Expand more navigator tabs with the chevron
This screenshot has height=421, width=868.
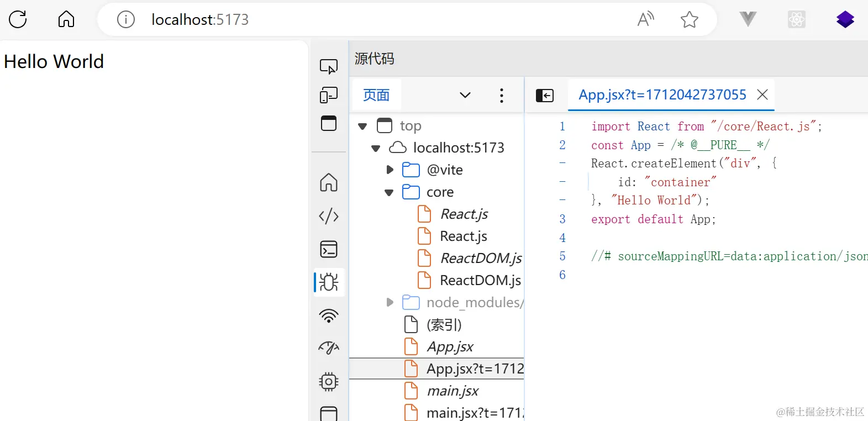pos(465,95)
